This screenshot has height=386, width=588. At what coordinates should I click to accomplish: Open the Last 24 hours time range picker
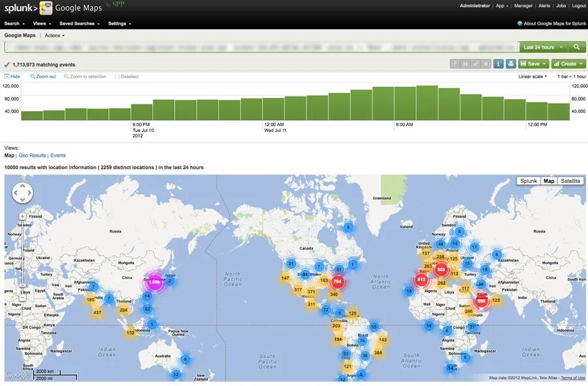pos(543,47)
